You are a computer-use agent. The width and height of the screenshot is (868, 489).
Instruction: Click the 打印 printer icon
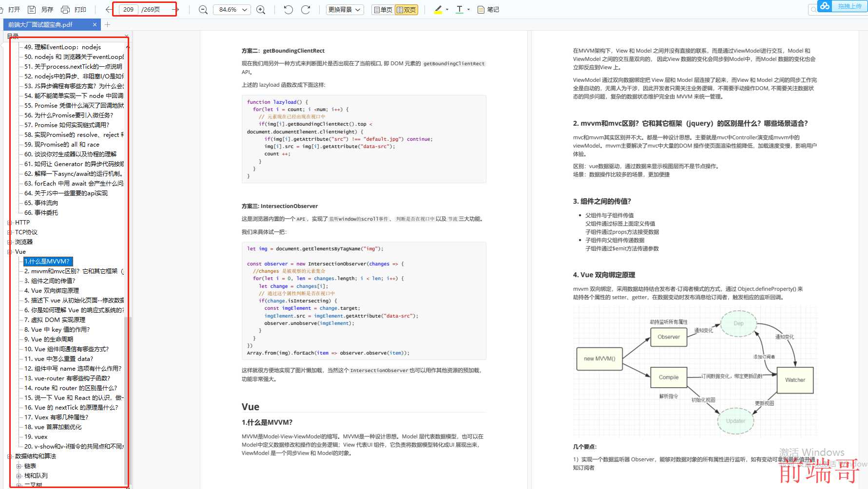tap(65, 9)
